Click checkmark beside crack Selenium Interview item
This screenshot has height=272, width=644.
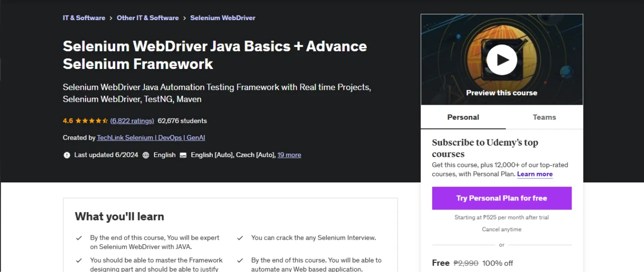[x=240, y=238]
